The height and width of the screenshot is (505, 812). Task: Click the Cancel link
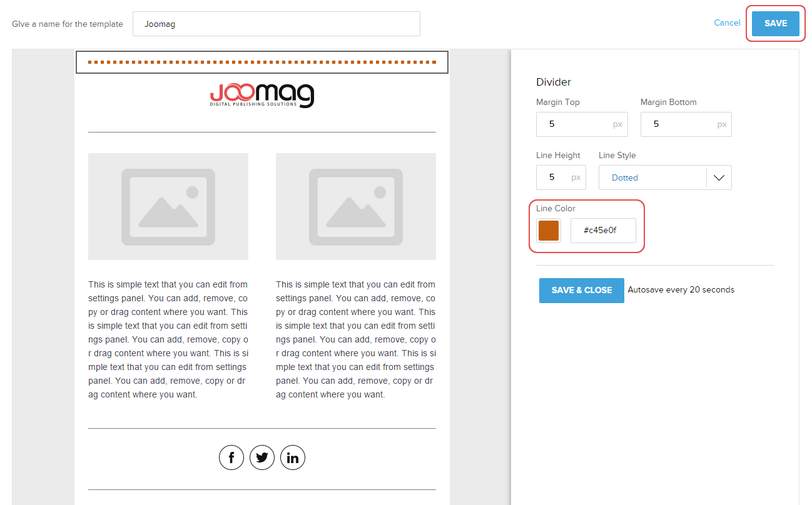(727, 23)
